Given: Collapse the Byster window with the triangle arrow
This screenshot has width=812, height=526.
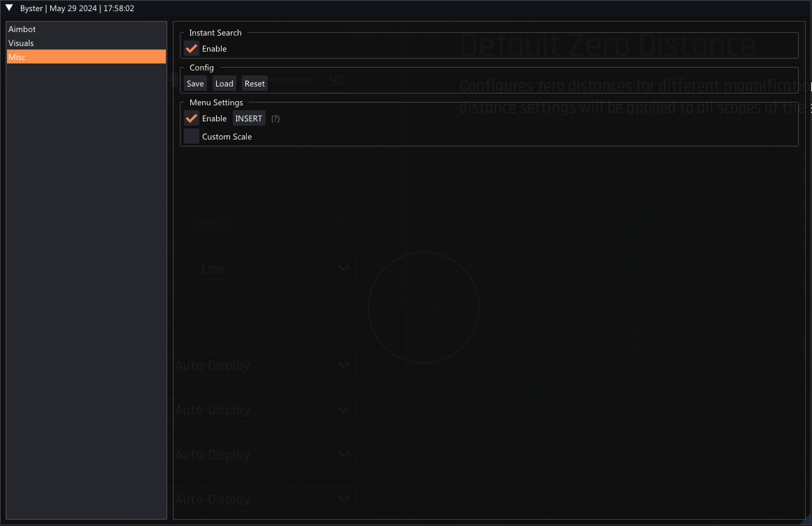Looking at the screenshot, I should point(9,8).
